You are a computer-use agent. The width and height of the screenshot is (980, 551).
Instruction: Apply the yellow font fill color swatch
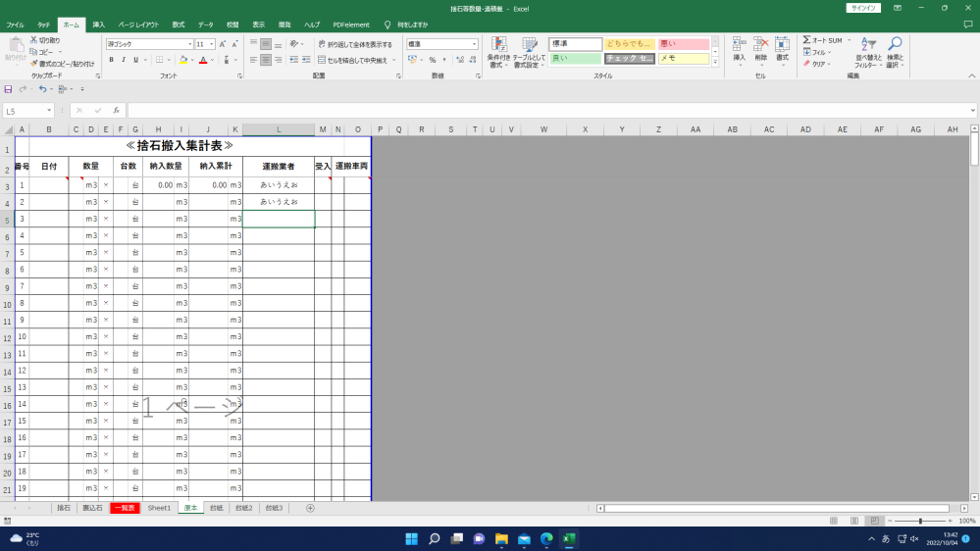click(182, 60)
